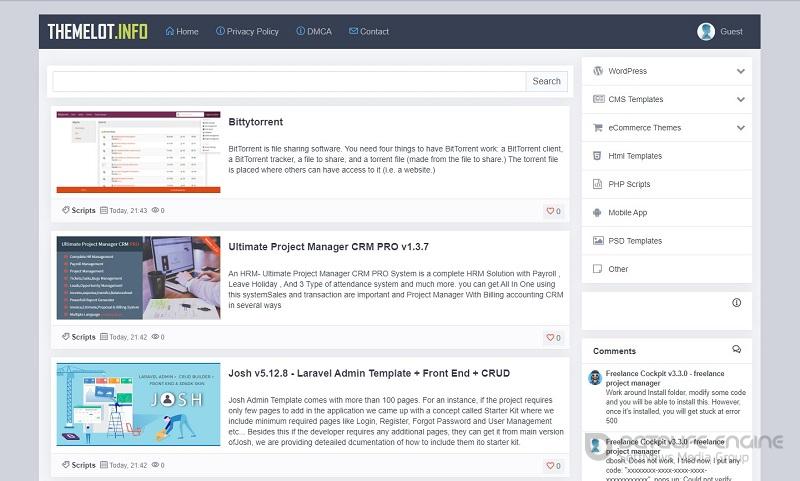Click the info icon in sidebar block
Screen dimensions: 800x481
click(736, 303)
